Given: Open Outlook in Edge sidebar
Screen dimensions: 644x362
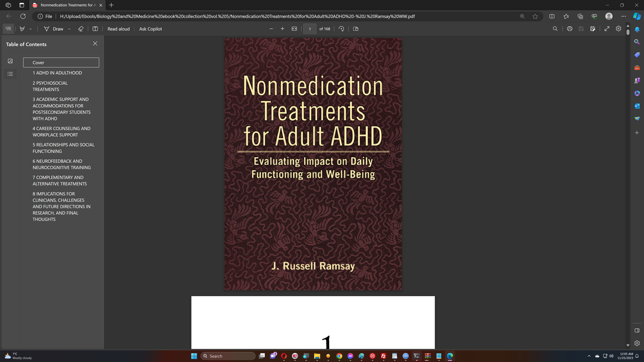Looking at the screenshot, I should [637, 106].
